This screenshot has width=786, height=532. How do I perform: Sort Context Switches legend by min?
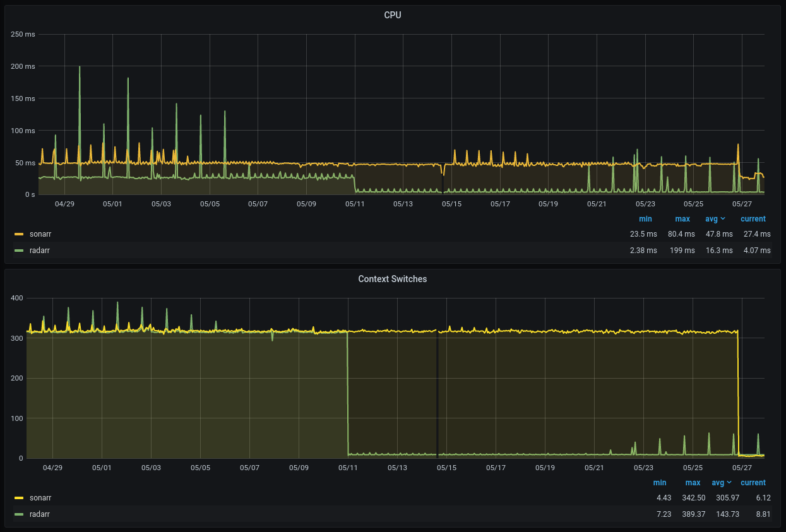point(660,483)
